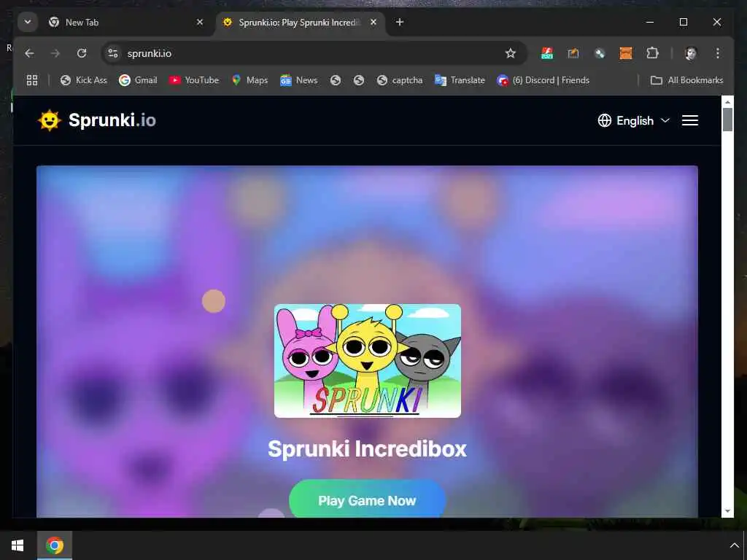Open the Extensions puzzle menu
The height and width of the screenshot is (560, 747).
(x=652, y=53)
